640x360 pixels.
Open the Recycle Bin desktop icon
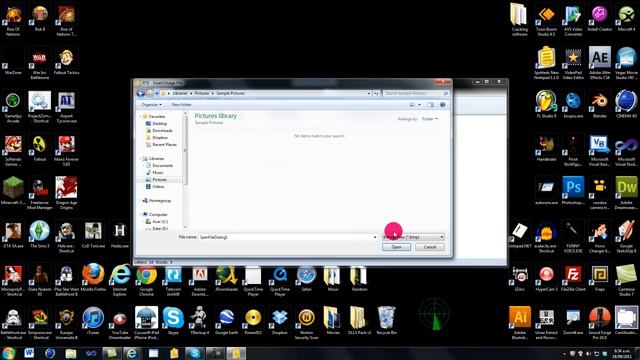(386, 321)
